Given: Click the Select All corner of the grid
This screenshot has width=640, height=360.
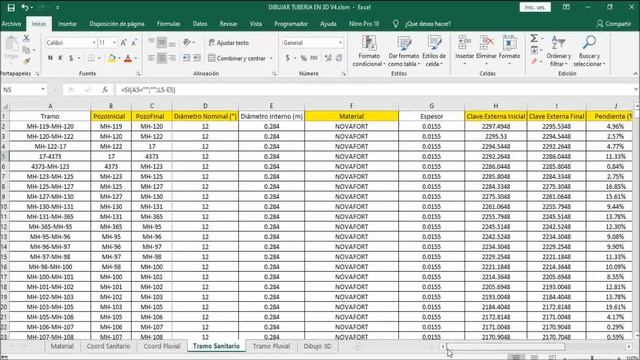Looking at the screenshot, I should [5, 106].
